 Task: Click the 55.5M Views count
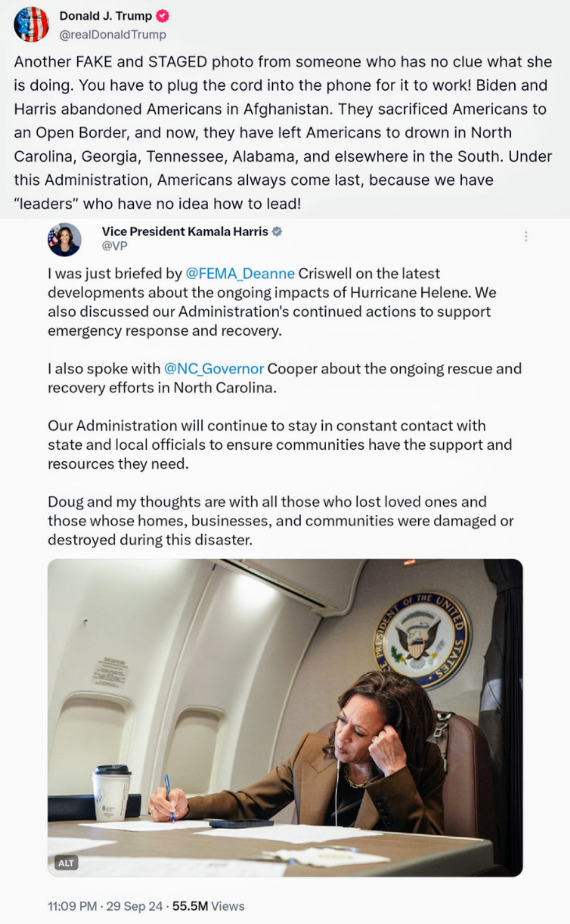(x=208, y=907)
